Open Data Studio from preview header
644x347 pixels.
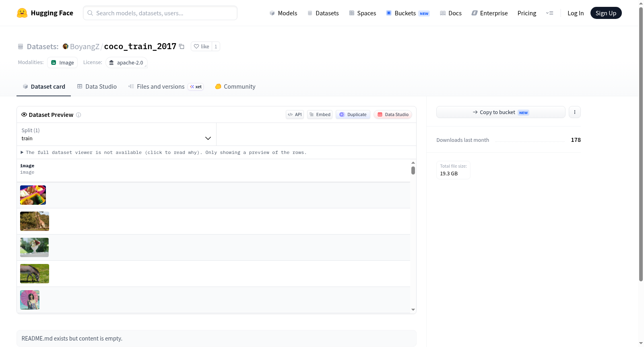point(393,114)
